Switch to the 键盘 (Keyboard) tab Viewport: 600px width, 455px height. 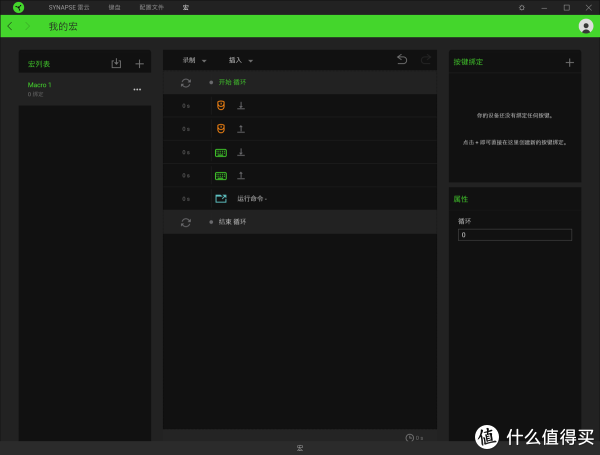[114, 7]
